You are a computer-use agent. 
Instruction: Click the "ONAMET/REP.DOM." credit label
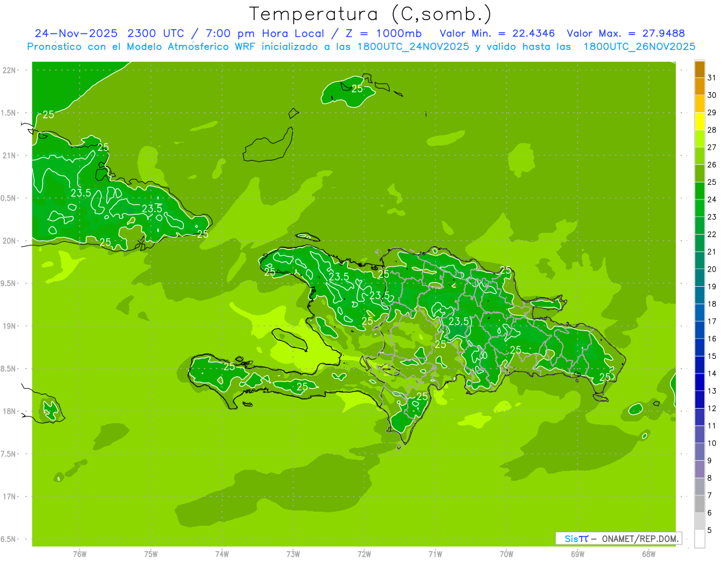(639, 538)
